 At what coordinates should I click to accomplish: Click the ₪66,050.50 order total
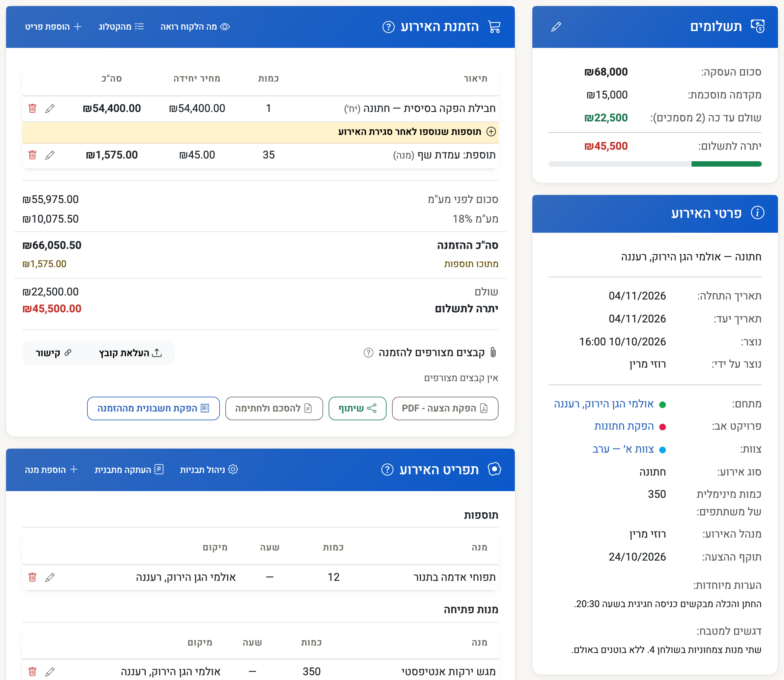pyautogui.click(x=52, y=245)
